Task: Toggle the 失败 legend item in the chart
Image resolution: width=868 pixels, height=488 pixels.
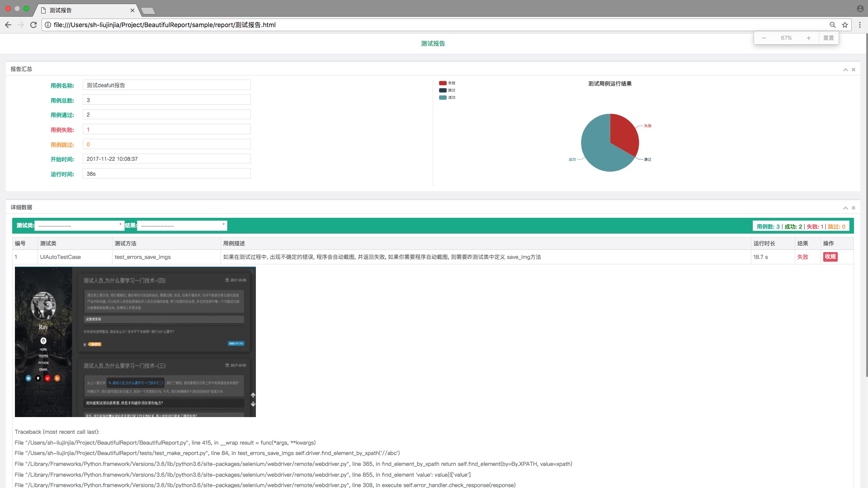Action: [x=447, y=83]
